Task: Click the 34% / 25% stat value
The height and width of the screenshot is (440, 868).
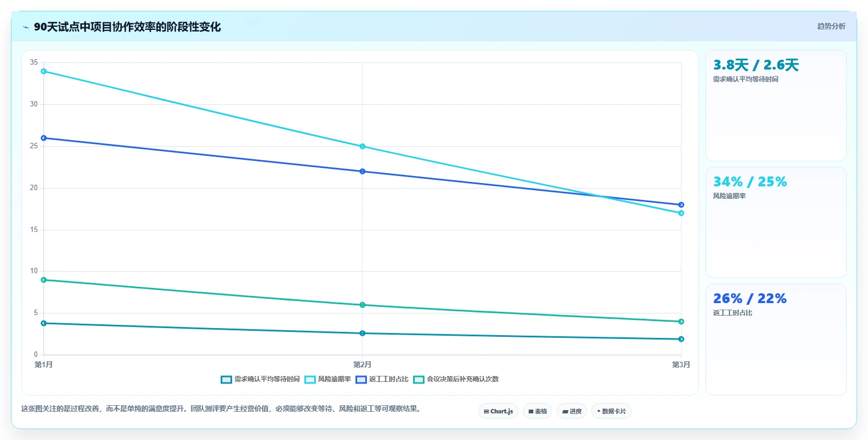Action: (750, 182)
